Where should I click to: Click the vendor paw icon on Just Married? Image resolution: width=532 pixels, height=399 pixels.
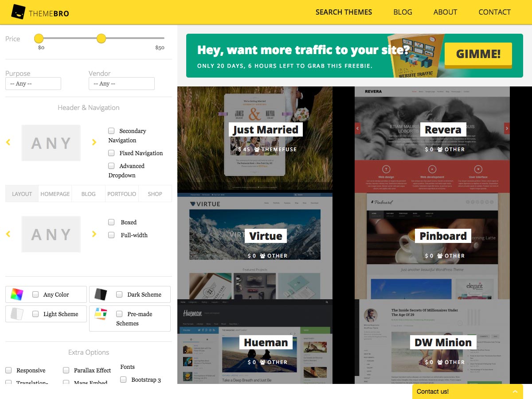click(257, 149)
